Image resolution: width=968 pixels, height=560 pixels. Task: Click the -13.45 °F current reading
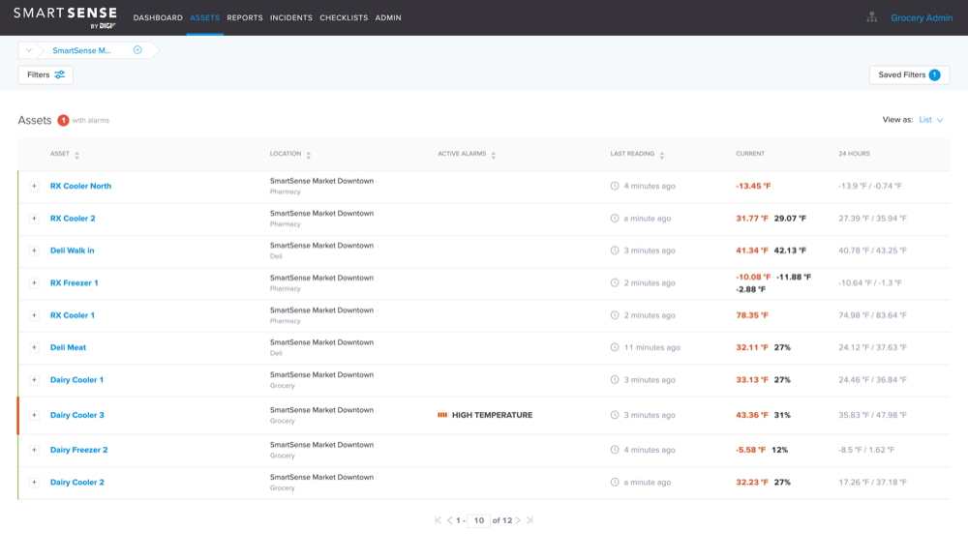[753, 186]
